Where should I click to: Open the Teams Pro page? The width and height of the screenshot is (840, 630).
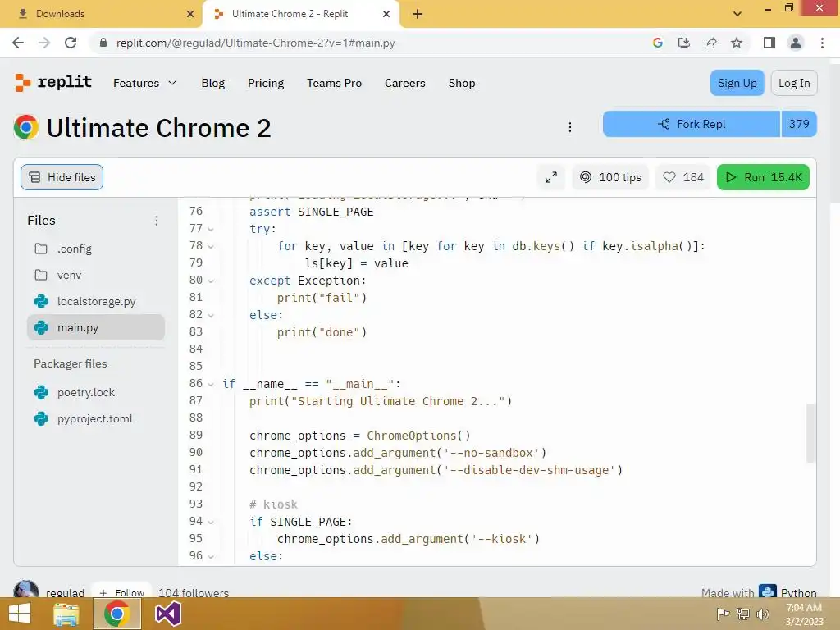coord(335,83)
